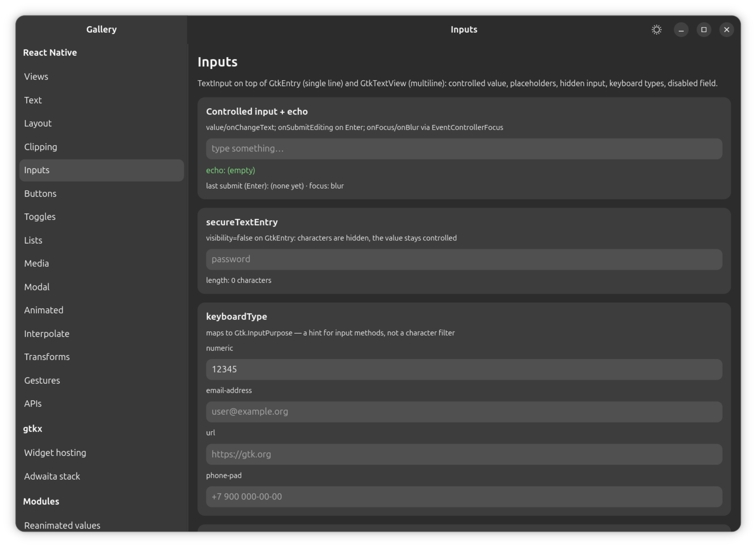Select Animated in the sidebar
This screenshot has height=547, width=756.
coord(102,310)
